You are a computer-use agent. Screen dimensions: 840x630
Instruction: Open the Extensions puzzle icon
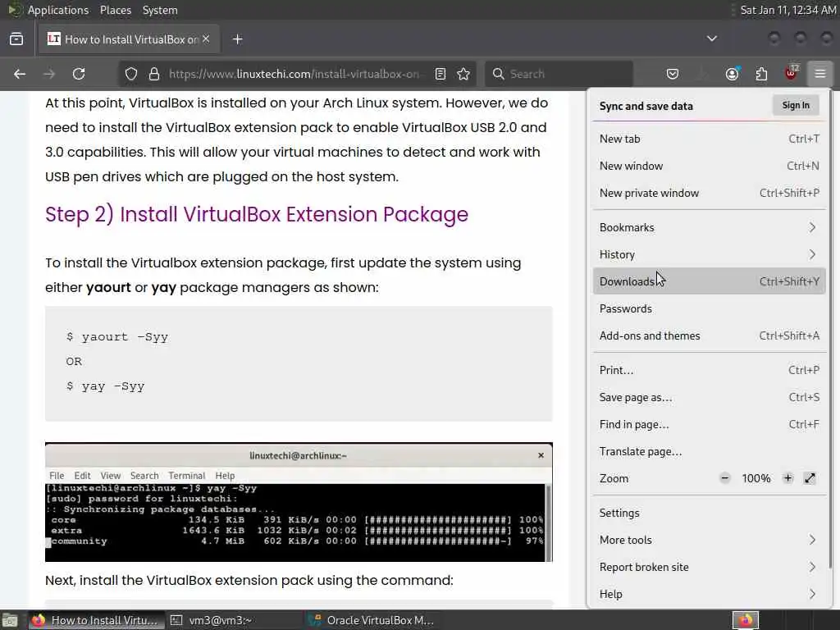[761, 74]
